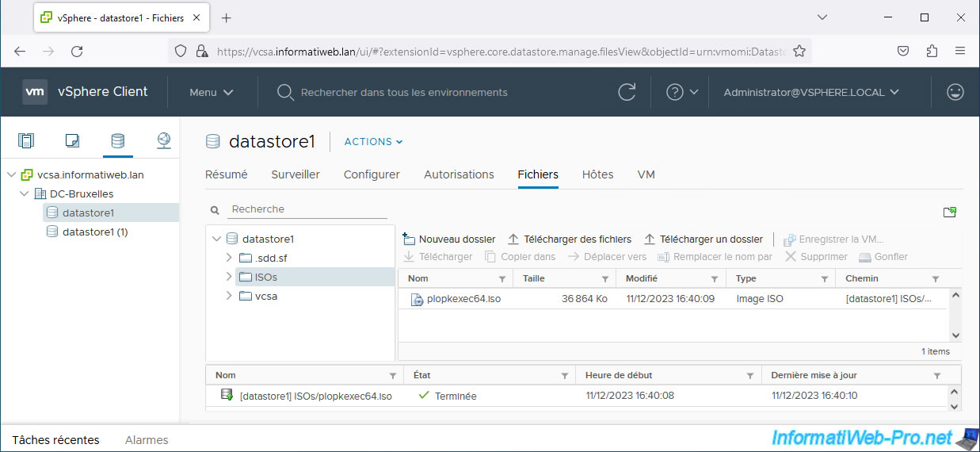Screen dimensions: 980x452
Task: Collapse the DC-Bruxelles datacenter node
Action: (25, 193)
